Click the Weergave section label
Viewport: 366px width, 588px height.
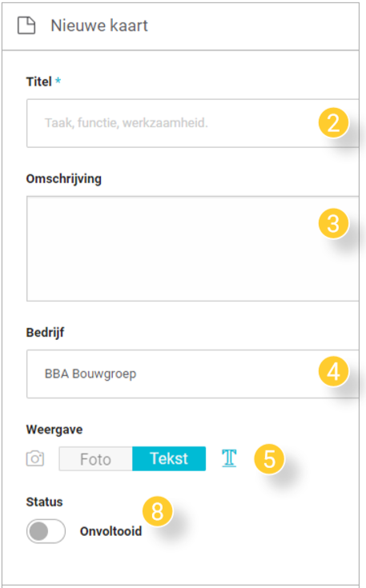54,430
